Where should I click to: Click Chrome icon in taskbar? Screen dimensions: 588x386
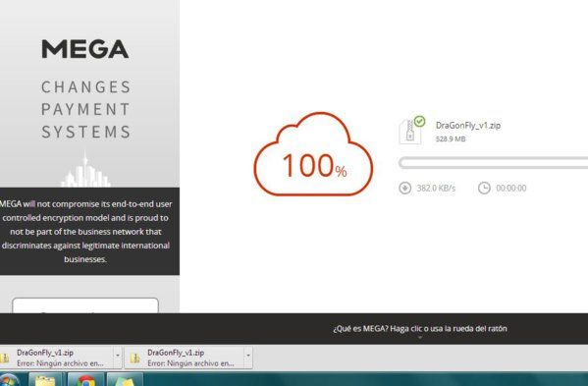pyautogui.click(x=85, y=380)
